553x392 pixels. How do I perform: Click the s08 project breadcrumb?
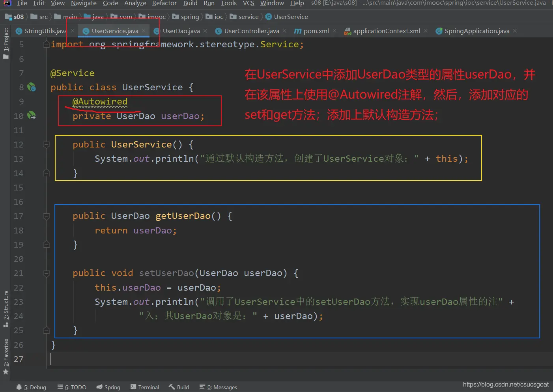pos(18,17)
